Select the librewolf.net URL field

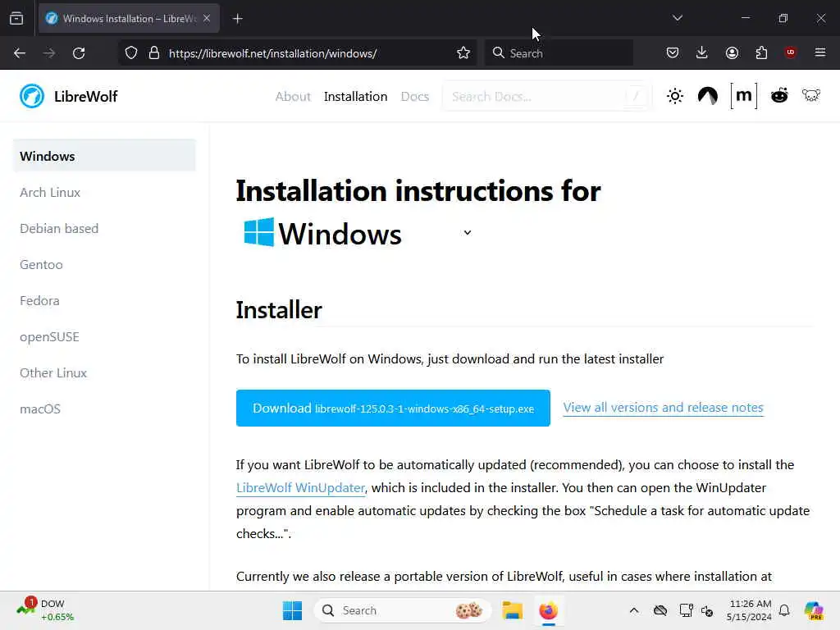273,53
